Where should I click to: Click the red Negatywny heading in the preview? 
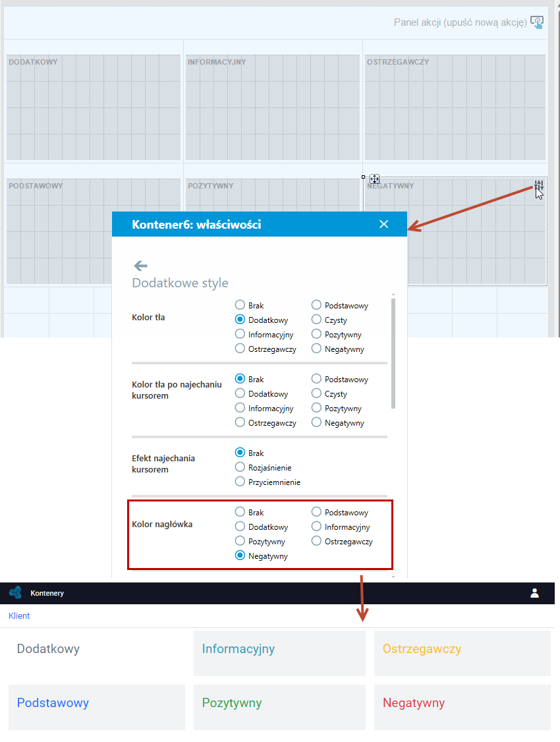[414, 703]
